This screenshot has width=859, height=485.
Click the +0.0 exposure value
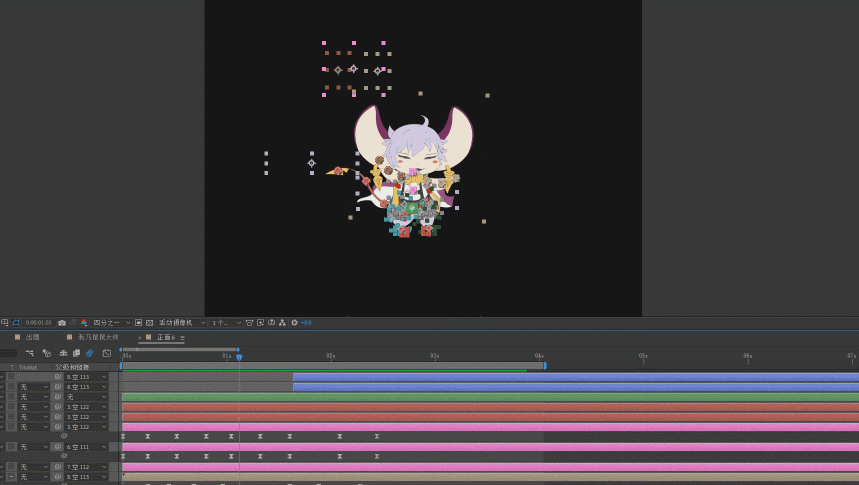click(306, 323)
